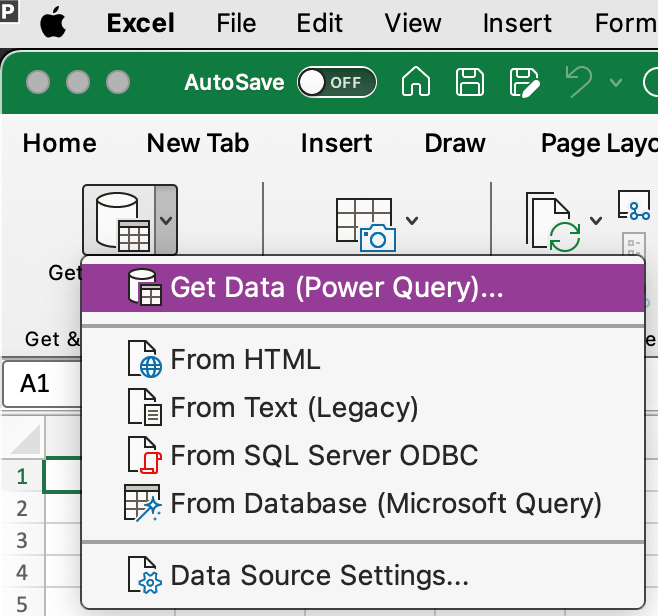Click the Name Box showing A1
The width and height of the screenshot is (658, 616).
pyautogui.click(x=42, y=384)
